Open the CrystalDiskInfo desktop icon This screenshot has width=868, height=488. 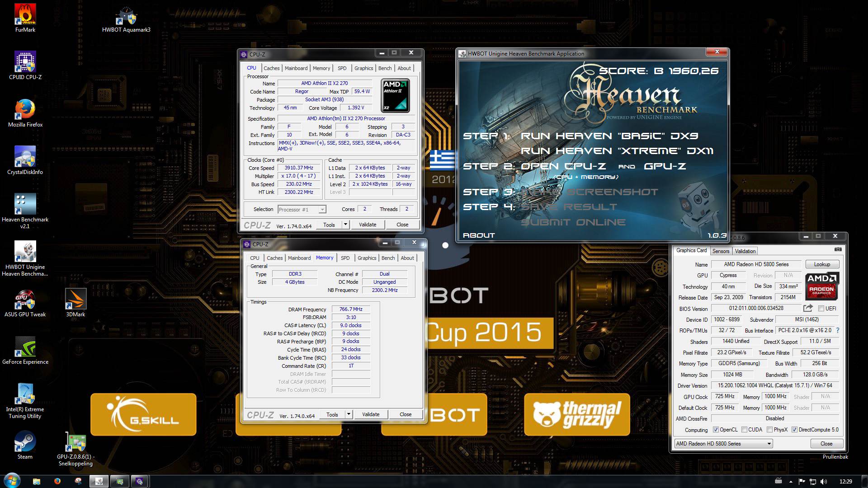click(25, 160)
